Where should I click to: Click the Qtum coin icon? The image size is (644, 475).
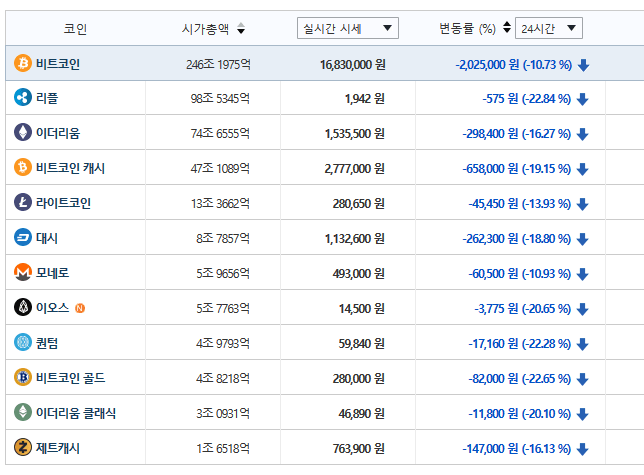coord(22,343)
